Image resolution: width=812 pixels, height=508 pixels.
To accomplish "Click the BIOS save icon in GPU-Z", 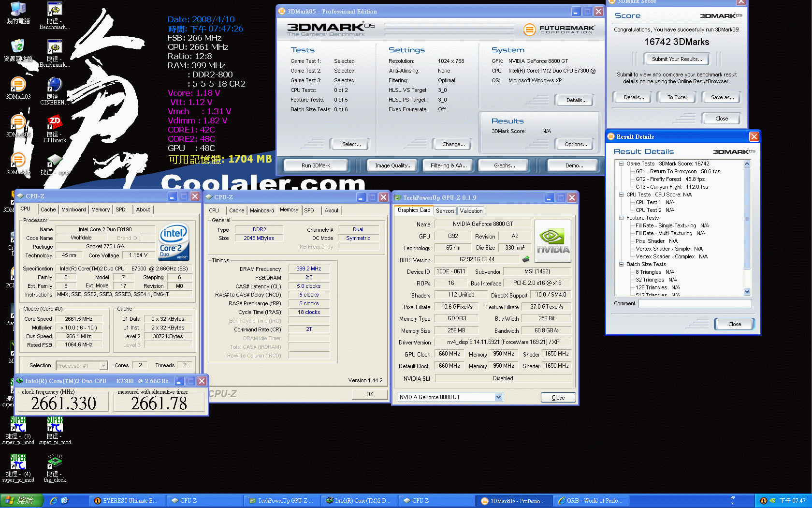I will click(526, 259).
